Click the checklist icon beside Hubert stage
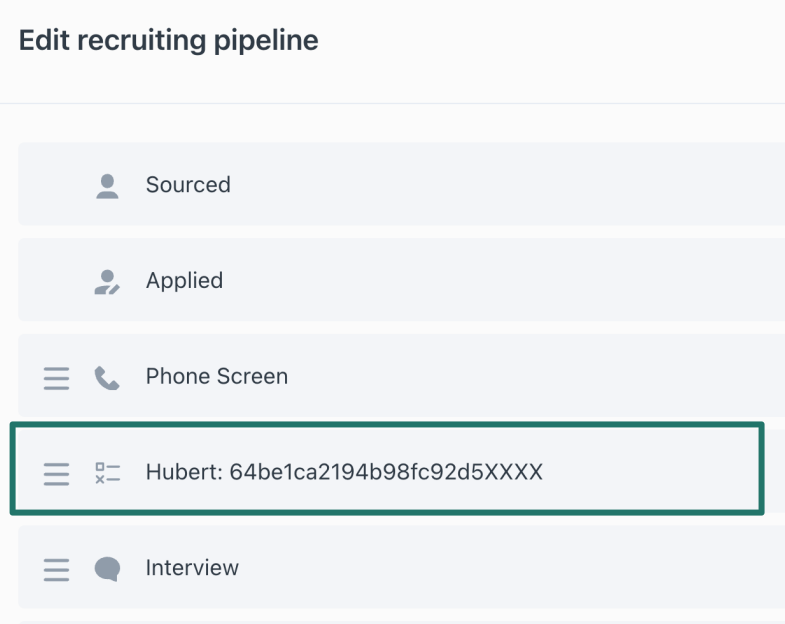This screenshot has height=624, width=785. pos(108,473)
